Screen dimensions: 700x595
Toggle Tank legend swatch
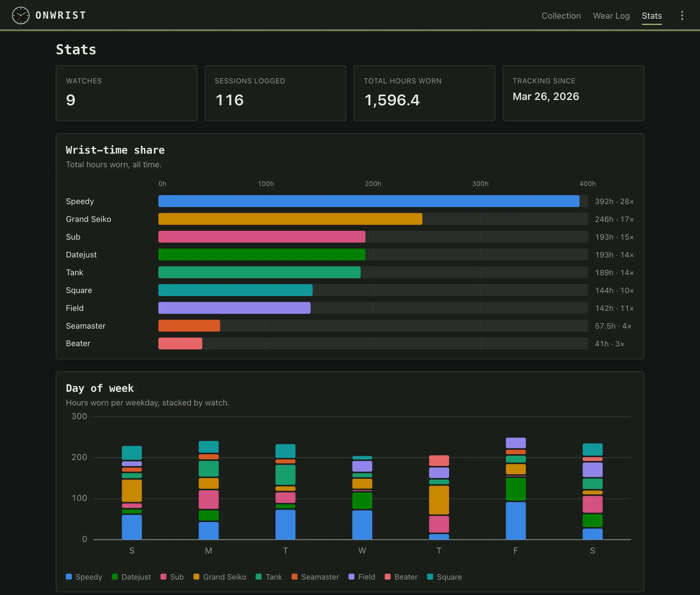259,576
